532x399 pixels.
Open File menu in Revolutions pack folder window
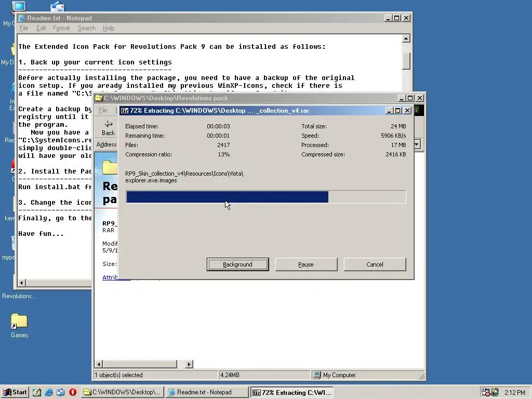(x=103, y=110)
